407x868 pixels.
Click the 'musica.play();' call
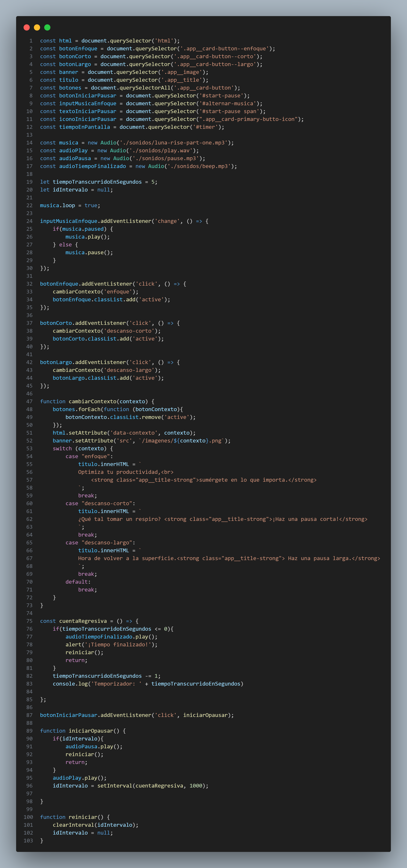click(x=87, y=237)
